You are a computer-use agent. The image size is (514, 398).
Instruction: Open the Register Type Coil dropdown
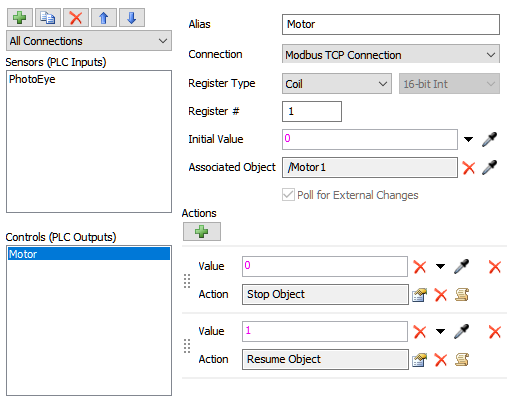(337, 84)
